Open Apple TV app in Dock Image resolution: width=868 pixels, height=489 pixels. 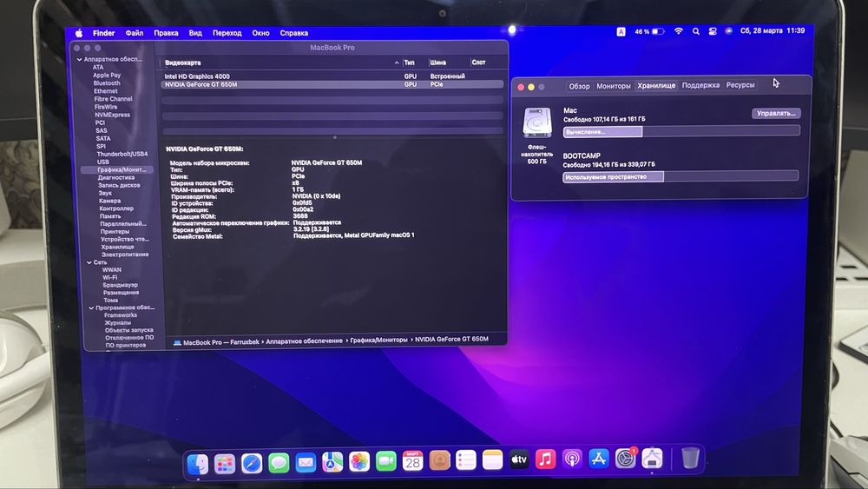click(519, 459)
